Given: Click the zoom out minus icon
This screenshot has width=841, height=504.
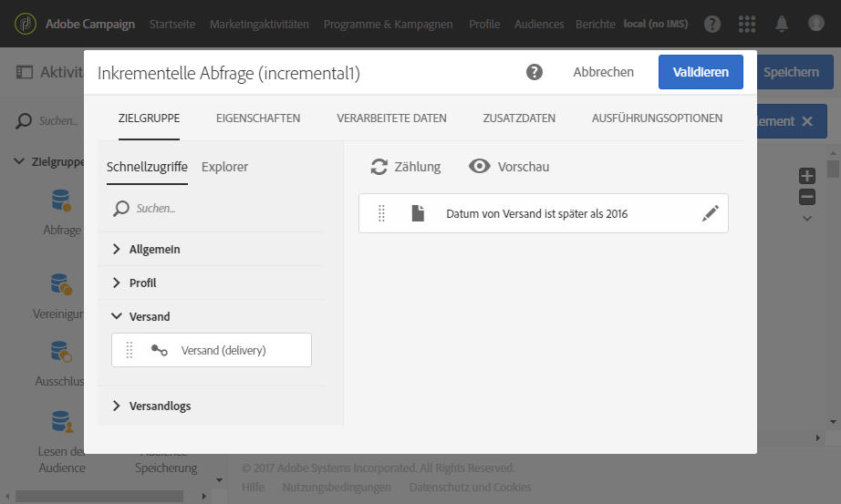Looking at the screenshot, I should [x=807, y=197].
